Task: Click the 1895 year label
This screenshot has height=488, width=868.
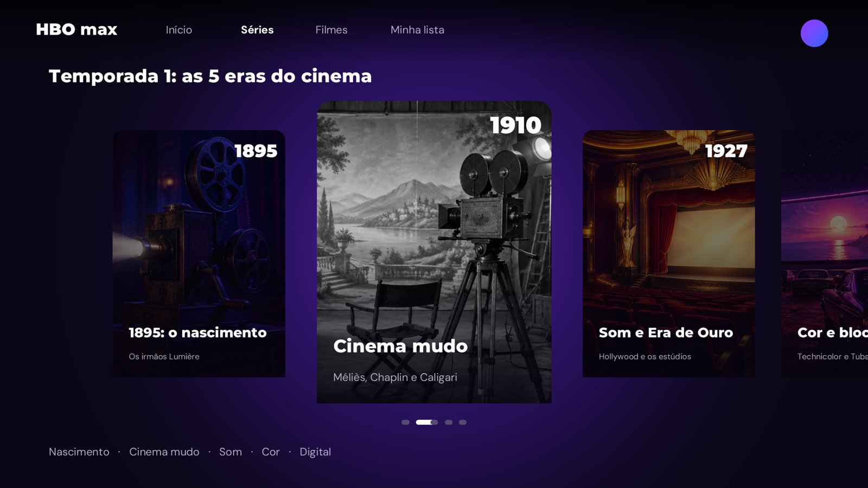Action: 256,151
